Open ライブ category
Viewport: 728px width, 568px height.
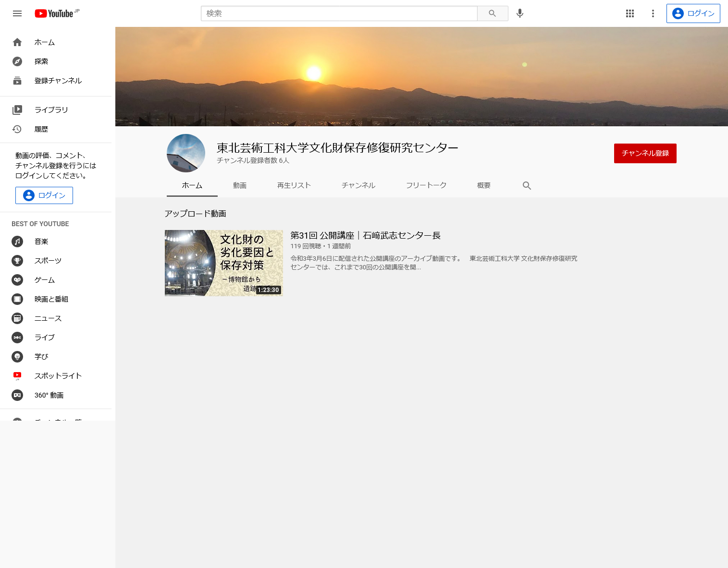pyautogui.click(x=56, y=338)
